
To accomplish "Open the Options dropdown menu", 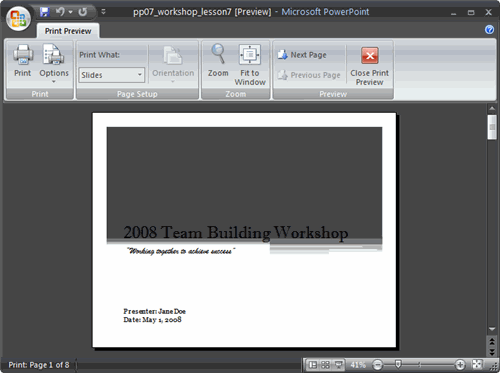I will [x=54, y=63].
